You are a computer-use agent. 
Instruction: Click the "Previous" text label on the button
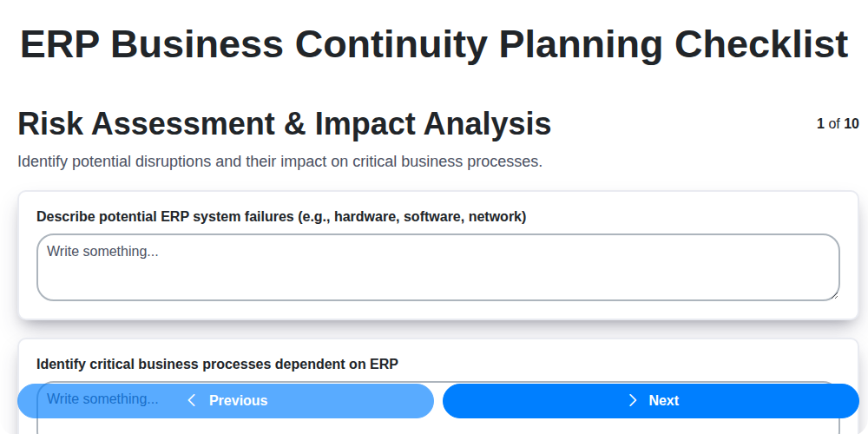238,400
